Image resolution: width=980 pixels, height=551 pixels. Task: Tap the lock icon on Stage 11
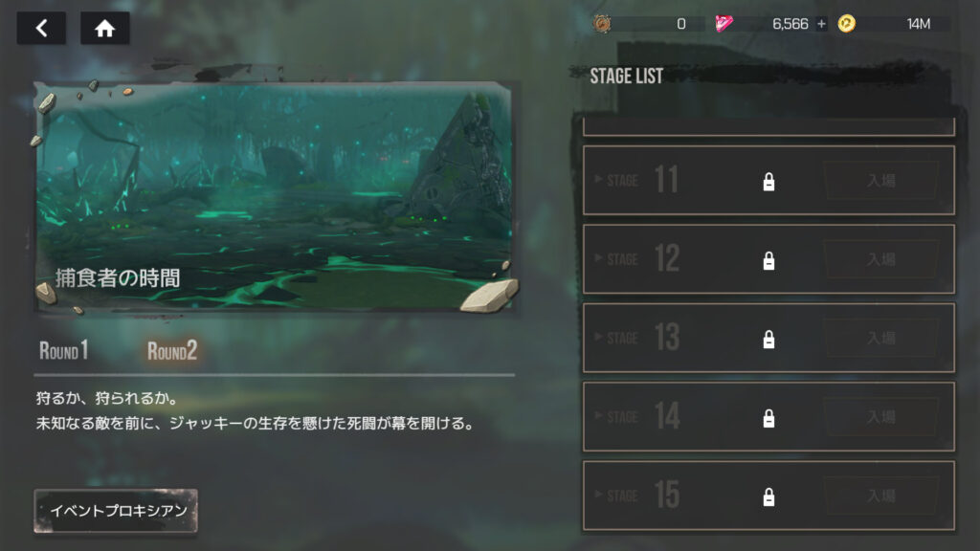click(x=768, y=181)
